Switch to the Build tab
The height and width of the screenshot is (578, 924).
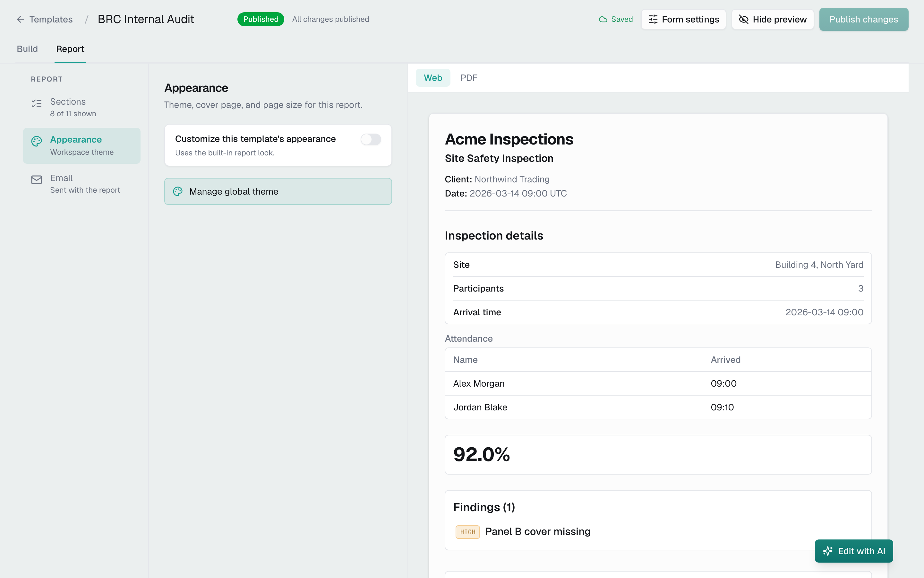point(27,49)
